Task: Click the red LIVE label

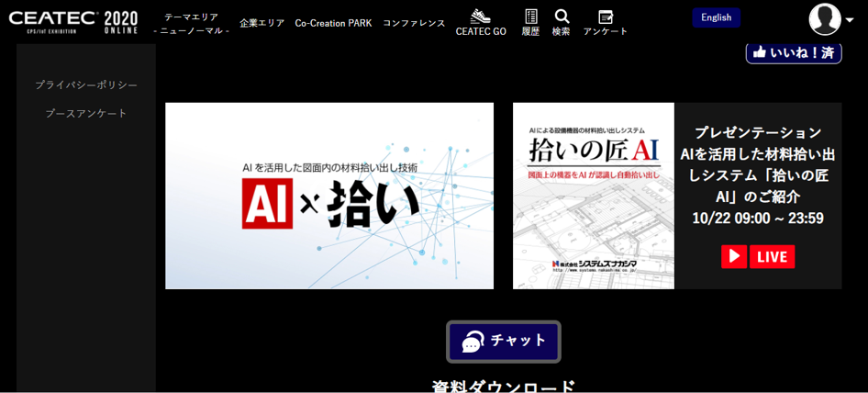Action: (773, 256)
